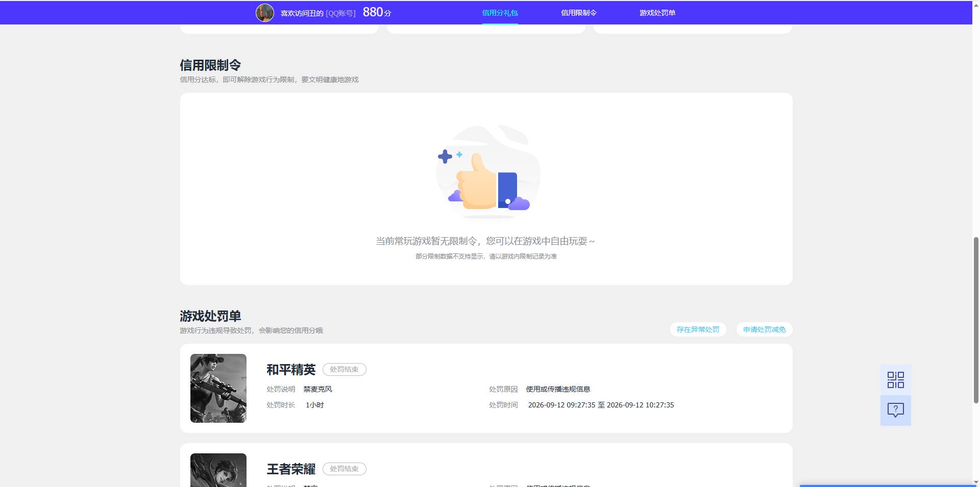
Task: Click 存在异常处罚 button
Action: [698, 329]
